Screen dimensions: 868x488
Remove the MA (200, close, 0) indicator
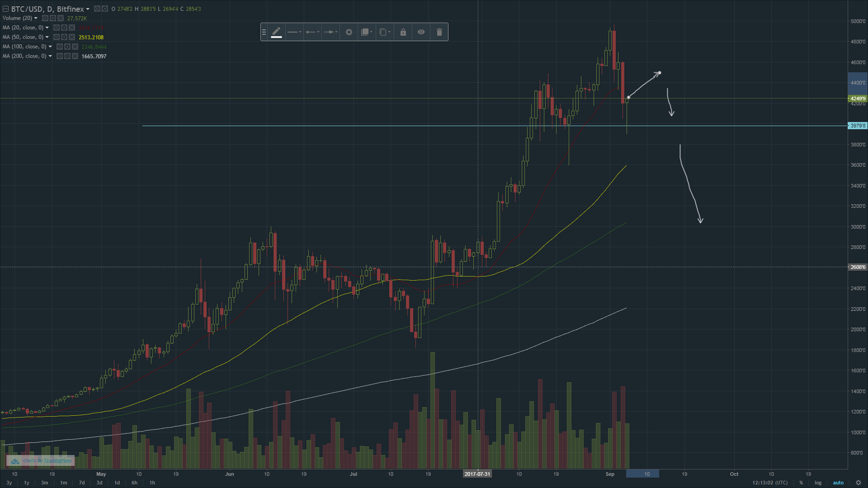pyautogui.click(x=75, y=56)
